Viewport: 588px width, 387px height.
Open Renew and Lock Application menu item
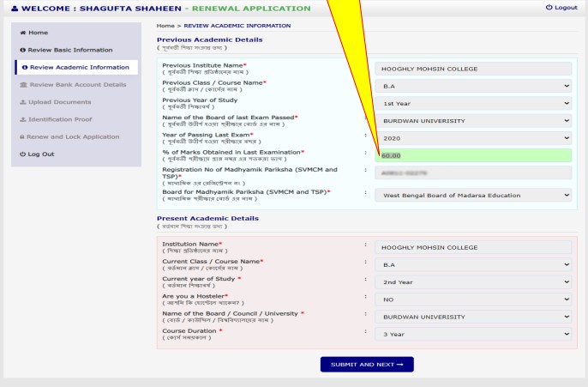coord(76,136)
